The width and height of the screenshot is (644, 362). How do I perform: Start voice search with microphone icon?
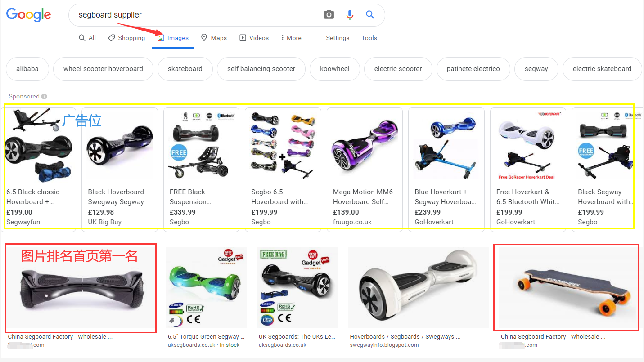350,15
